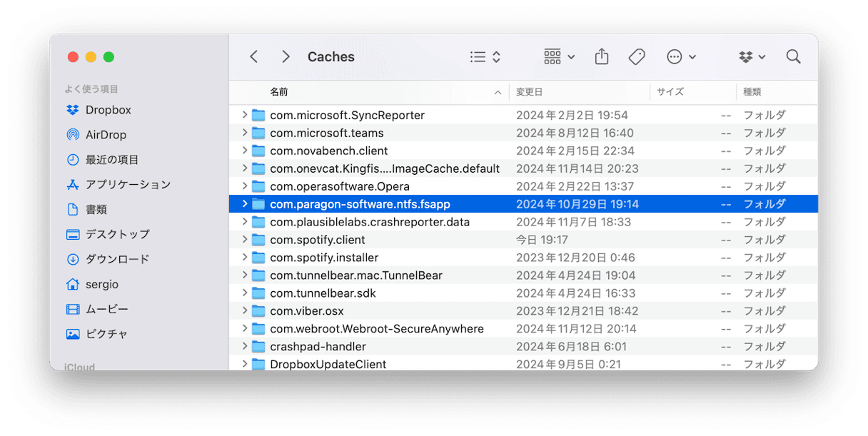
Task: Open 最近の項目 in the sidebar
Action: (x=103, y=160)
